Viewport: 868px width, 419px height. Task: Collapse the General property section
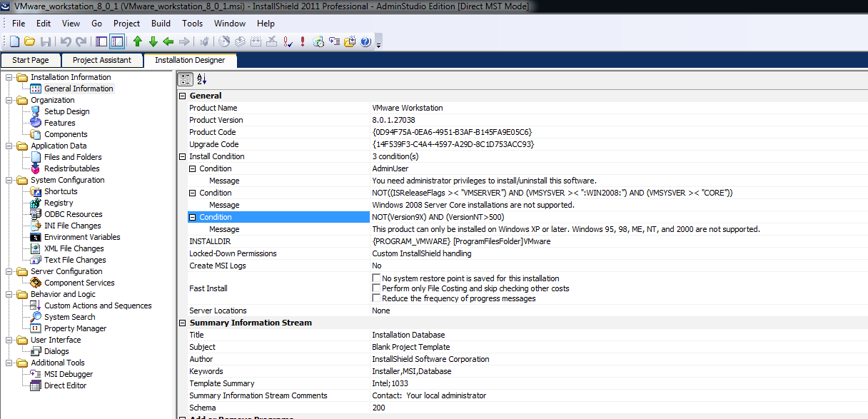(x=182, y=96)
